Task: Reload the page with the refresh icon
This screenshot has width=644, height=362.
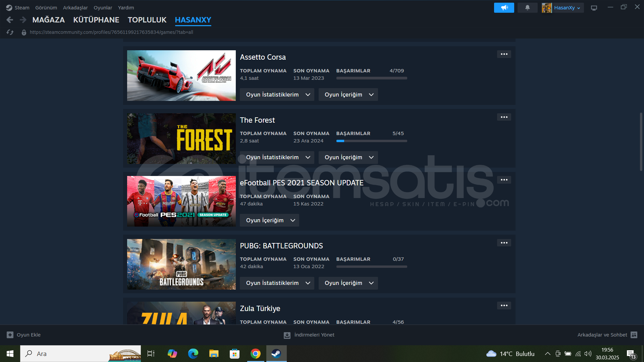Action: click(10, 32)
